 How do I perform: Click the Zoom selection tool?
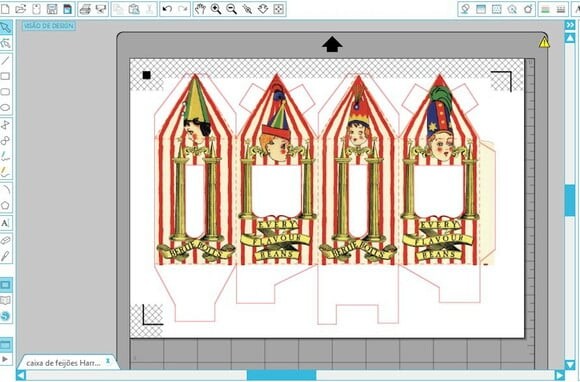[247, 9]
